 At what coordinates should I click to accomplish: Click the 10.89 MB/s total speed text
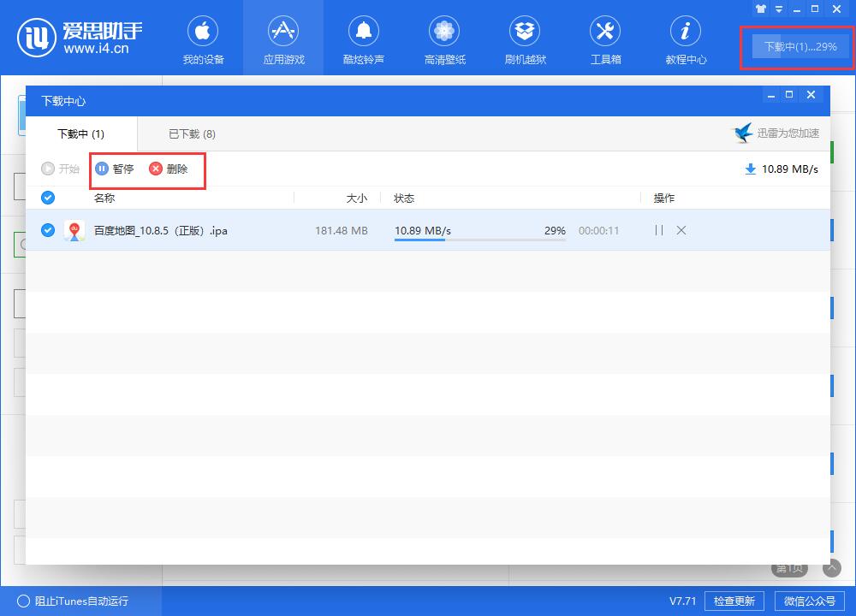click(790, 169)
